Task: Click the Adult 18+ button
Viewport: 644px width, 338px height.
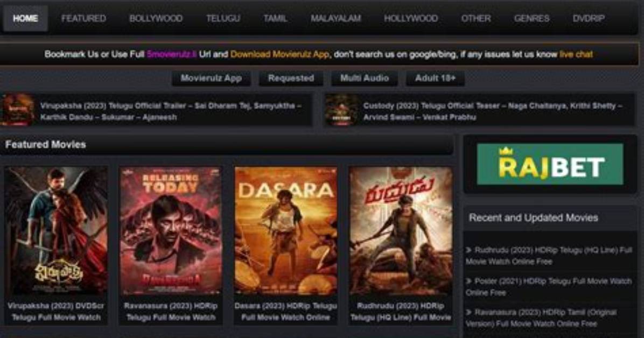Action: point(436,78)
